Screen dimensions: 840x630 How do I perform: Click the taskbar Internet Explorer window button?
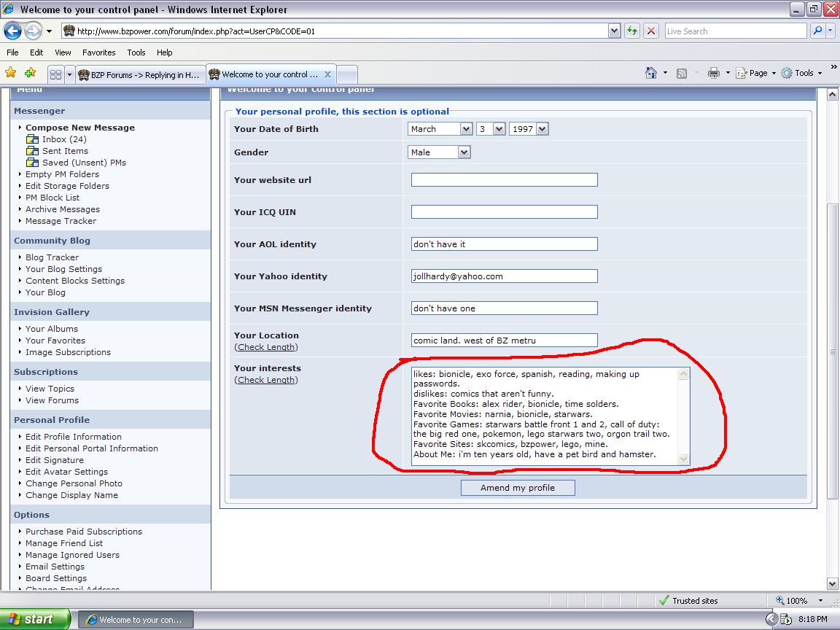[136, 619]
